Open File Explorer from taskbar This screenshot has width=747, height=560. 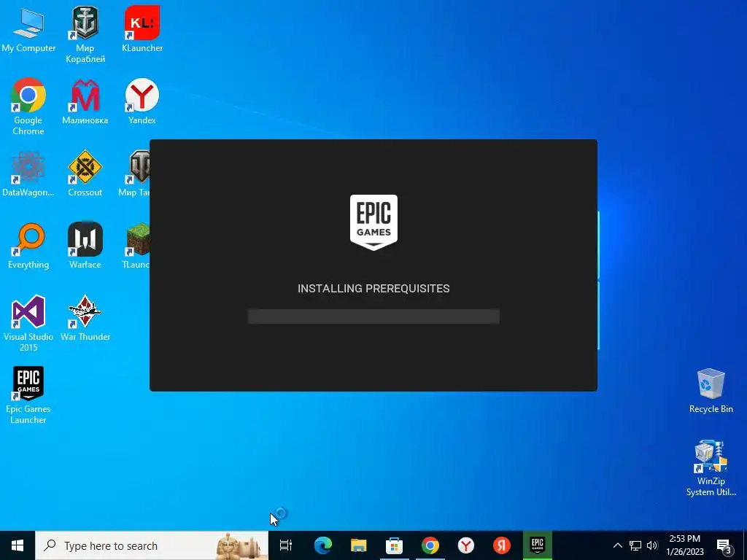click(x=358, y=545)
